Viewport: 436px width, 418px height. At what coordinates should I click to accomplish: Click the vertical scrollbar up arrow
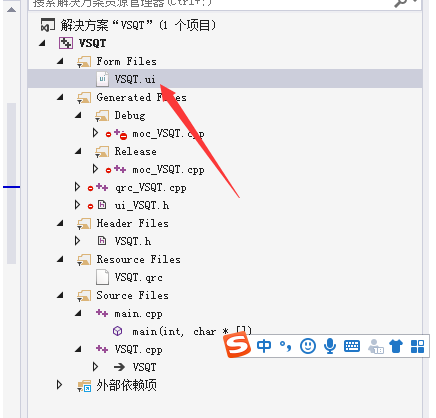click(12, 10)
